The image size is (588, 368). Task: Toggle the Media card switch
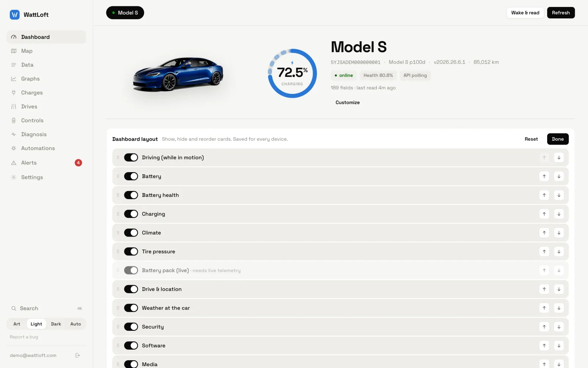[x=131, y=364]
